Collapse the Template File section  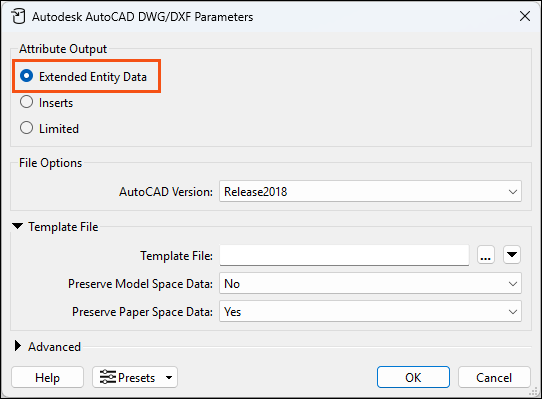tap(18, 226)
